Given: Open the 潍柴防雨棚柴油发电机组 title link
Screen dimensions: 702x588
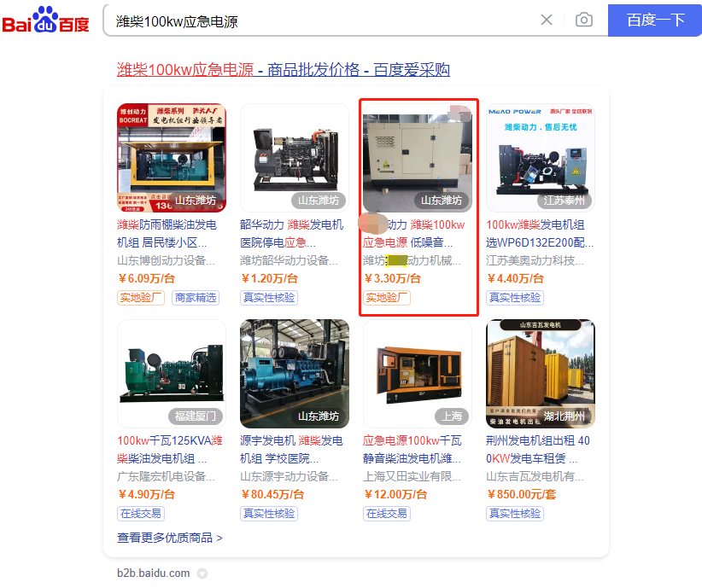Looking at the screenshot, I should (167, 234).
